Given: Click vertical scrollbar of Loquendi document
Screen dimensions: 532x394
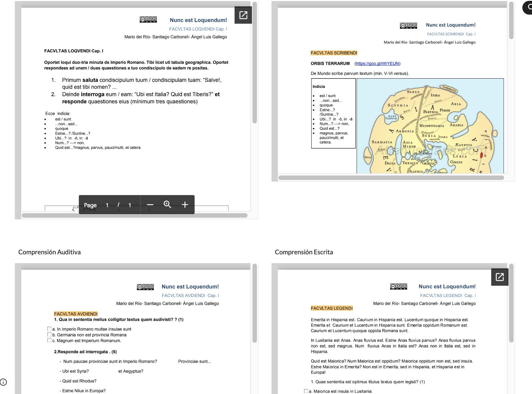Looking at the screenshot, I should pyautogui.click(x=255, y=62).
